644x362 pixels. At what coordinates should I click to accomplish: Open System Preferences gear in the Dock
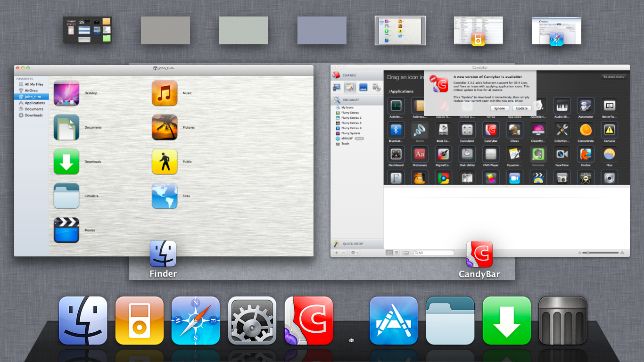(252, 321)
